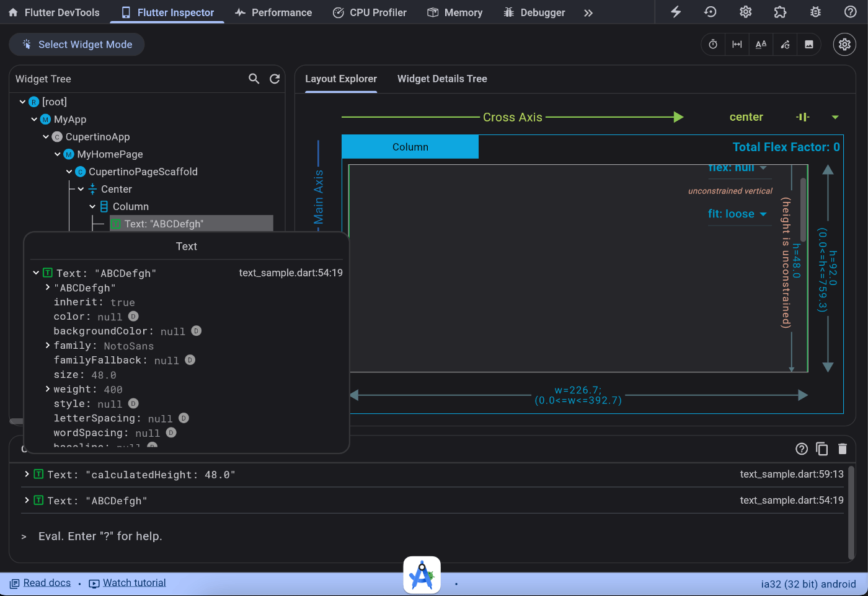This screenshot has width=868, height=596.
Task: Click ia32 (32 bit) android status text
Action: click(808, 584)
